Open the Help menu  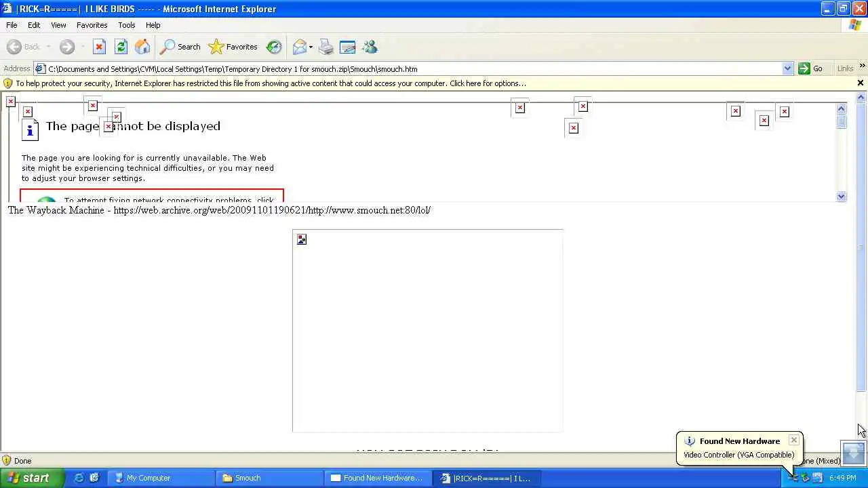153,25
